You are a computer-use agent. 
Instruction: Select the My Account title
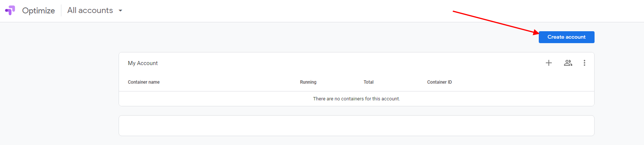(143, 63)
